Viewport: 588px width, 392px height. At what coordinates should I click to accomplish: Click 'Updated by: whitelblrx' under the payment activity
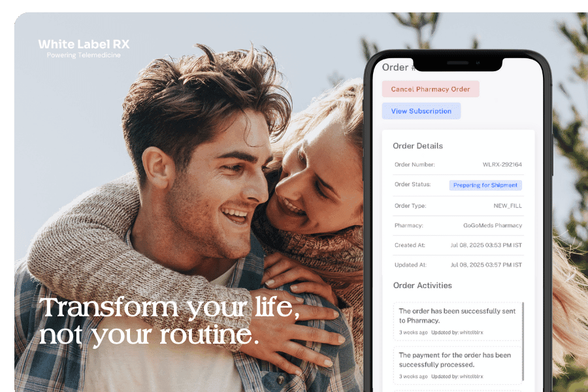point(457,376)
